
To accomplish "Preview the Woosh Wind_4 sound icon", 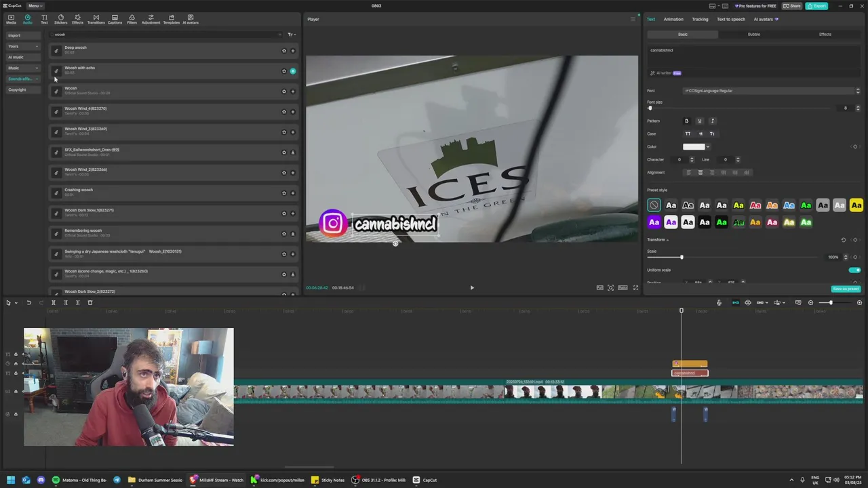I will [x=56, y=112].
